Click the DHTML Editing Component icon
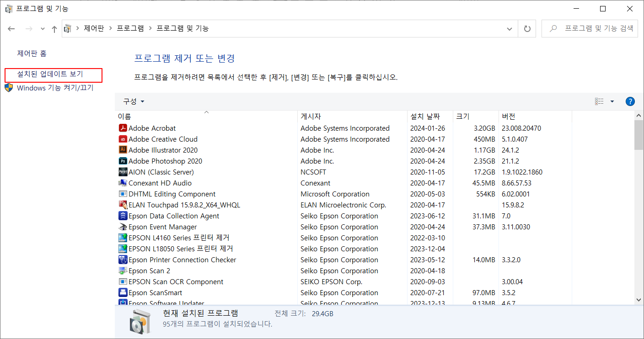 pyautogui.click(x=123, y=194)
